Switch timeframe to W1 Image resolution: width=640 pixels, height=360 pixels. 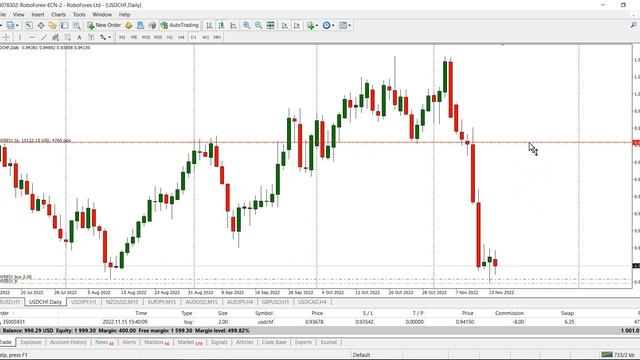pyautogui.click(x=205, y=37)
